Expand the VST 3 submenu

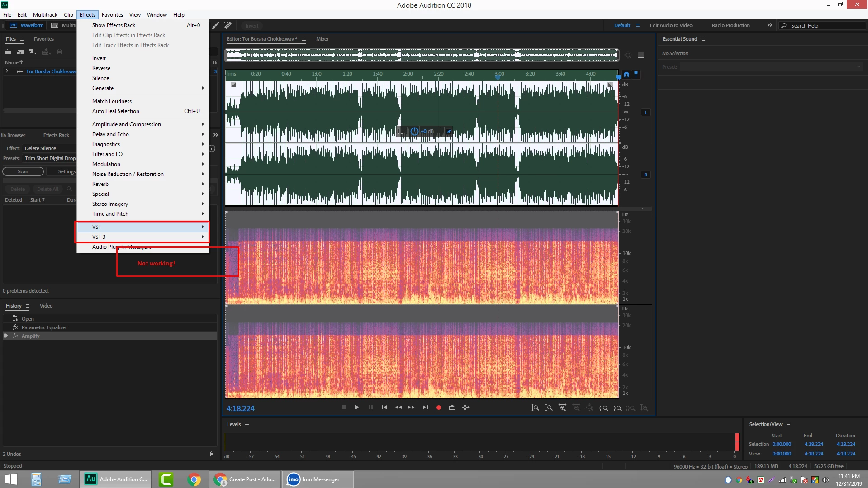click(x=143, y=237)
